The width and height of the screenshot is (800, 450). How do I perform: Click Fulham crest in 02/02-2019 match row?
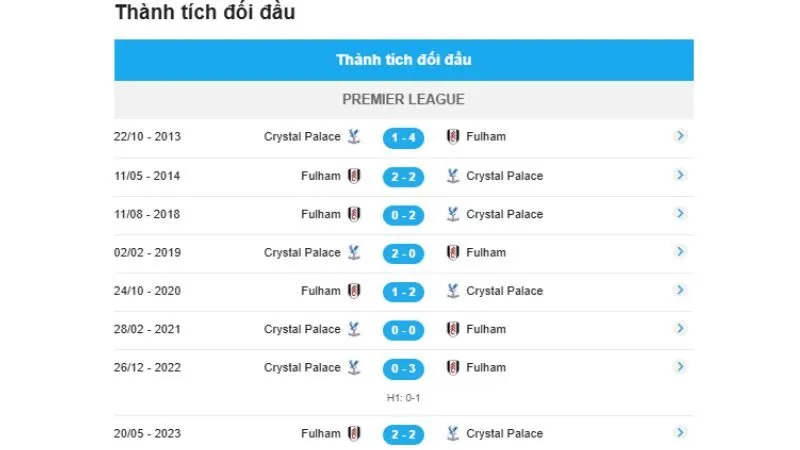coord(454,253)
